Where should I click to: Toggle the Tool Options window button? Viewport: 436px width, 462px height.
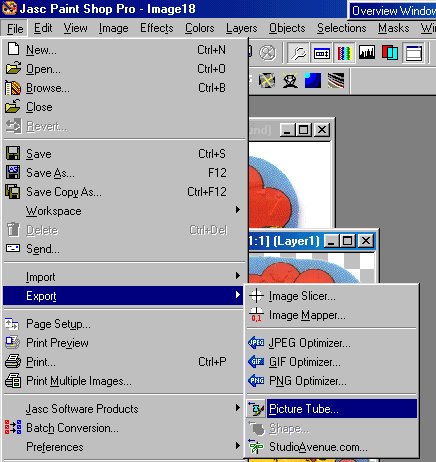tap(322, 53)
